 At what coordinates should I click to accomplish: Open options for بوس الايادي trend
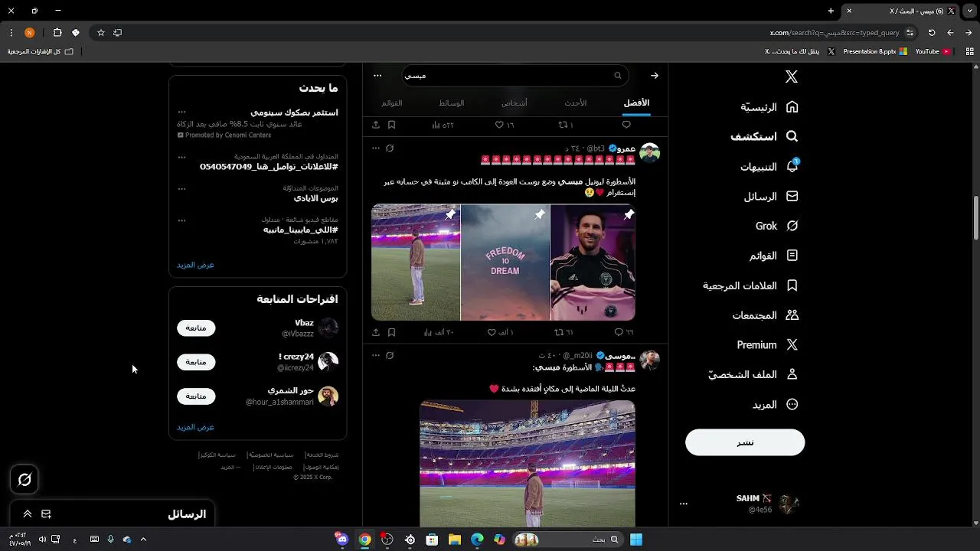coord(181,188)
